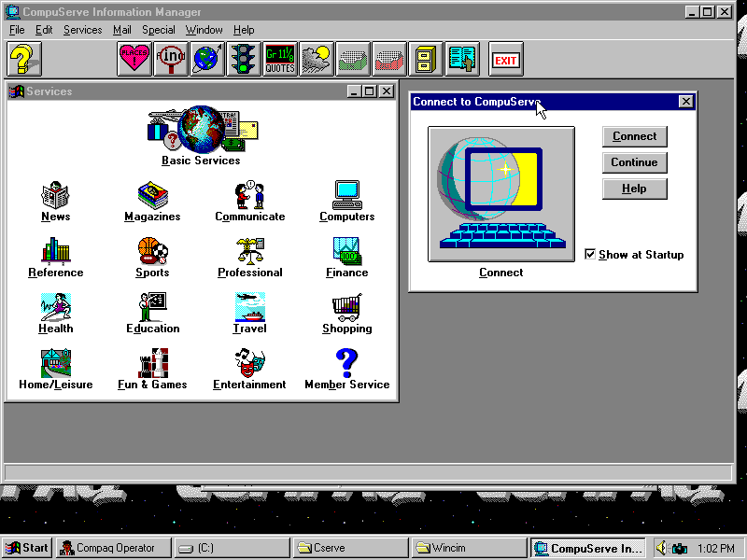Click the volume speaker tray icon
Image resolution: width=747 pixels, height=560 pixels.
pyautogui.click(x=661, y=548)
